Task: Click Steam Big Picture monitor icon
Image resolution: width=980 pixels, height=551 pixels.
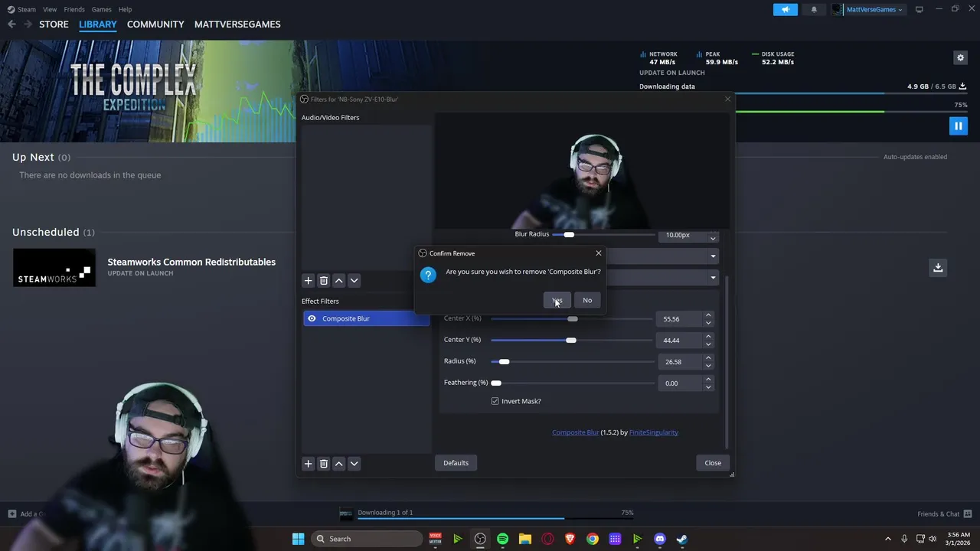Action: point(919,9)
